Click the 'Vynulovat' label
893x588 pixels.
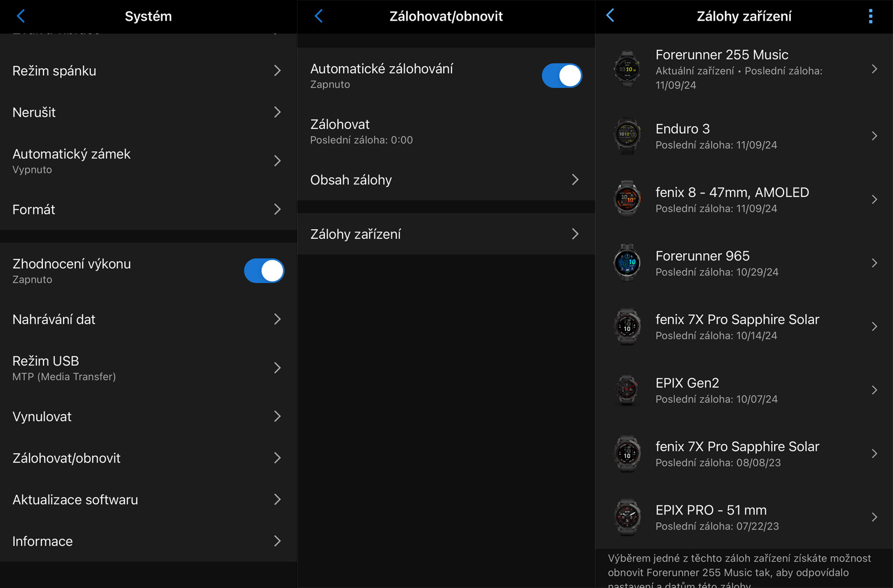pos(42,417)
